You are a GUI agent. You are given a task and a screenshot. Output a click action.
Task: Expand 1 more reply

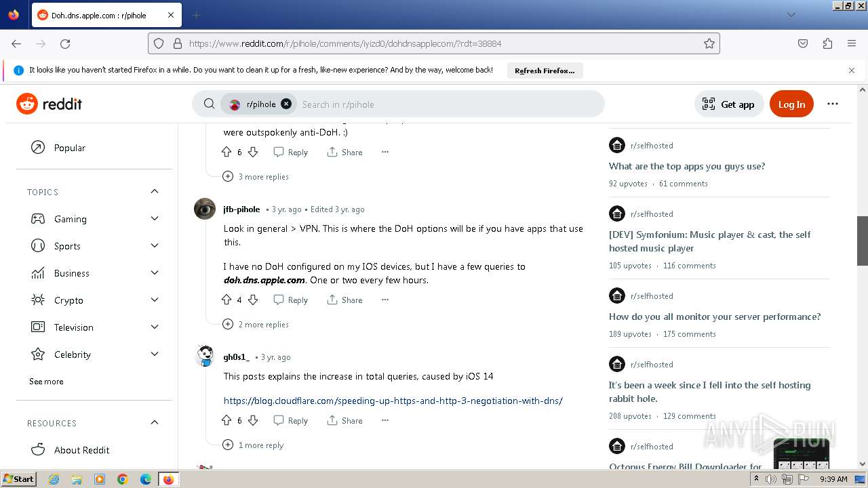(253, 445)
